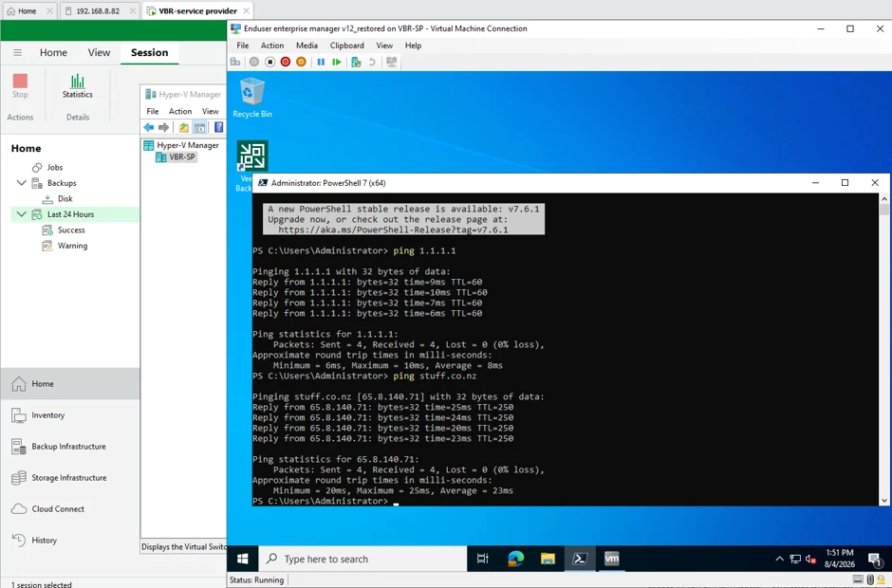Open the Storage Infrastructure view
The width and height of the screenshot is (892, 588).
[69, 478]
